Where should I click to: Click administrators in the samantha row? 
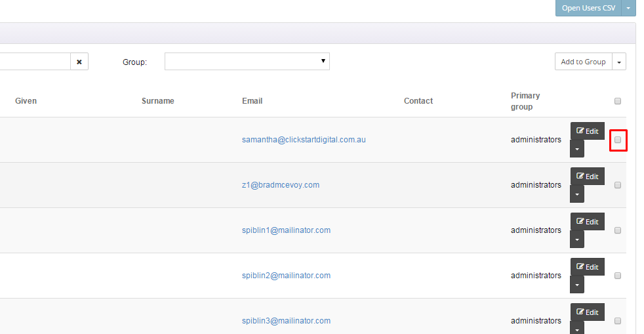tap(536, 140)
